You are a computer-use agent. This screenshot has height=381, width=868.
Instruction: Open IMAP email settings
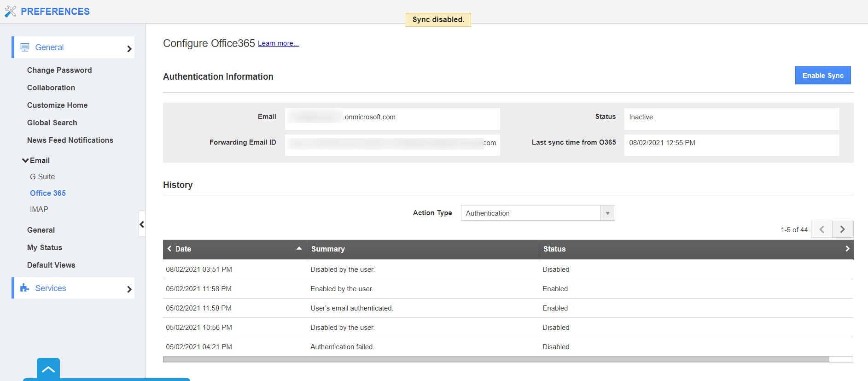(39, 209)
